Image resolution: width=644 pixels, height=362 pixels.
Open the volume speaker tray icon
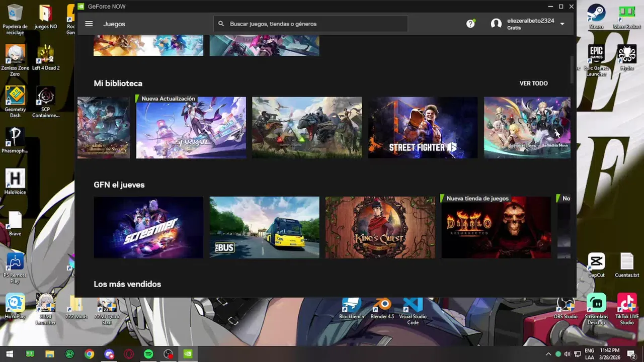click(568, 354)
